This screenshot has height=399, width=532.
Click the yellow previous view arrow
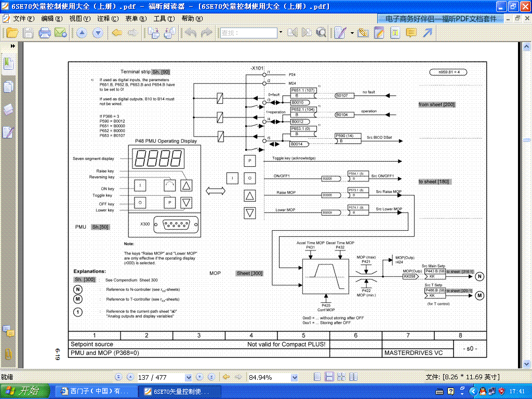click(x=117, y=33)
